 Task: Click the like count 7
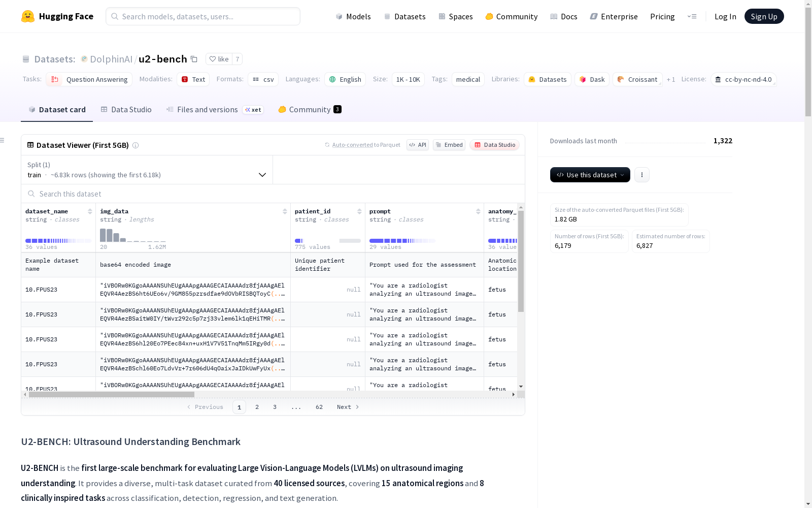(237, 59)
